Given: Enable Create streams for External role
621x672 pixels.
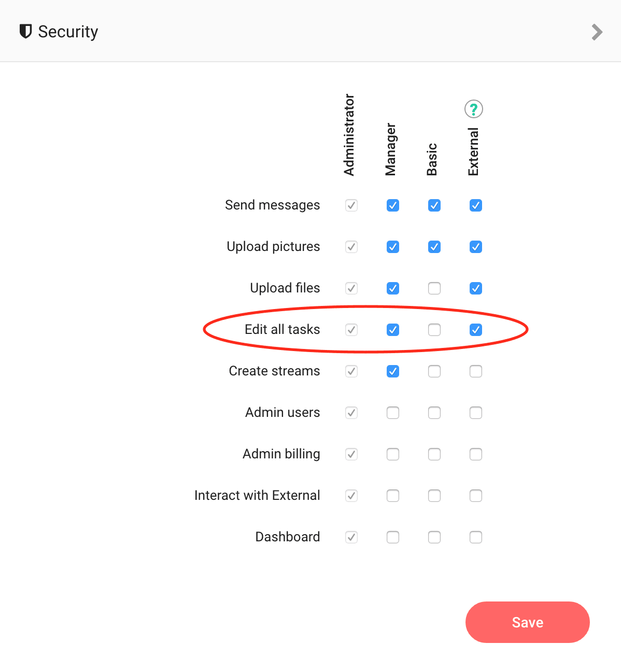Looking at the screenshot, I should (x=476, y=371).
